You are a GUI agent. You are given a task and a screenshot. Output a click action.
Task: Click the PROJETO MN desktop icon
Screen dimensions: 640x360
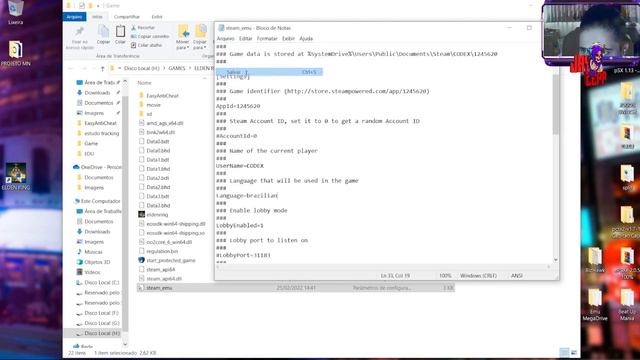click(x=16, y=53)
